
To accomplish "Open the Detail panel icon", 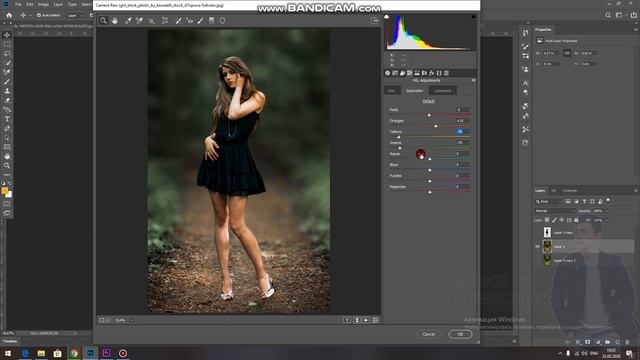I will pyautogui.click(x=402, y=73).
